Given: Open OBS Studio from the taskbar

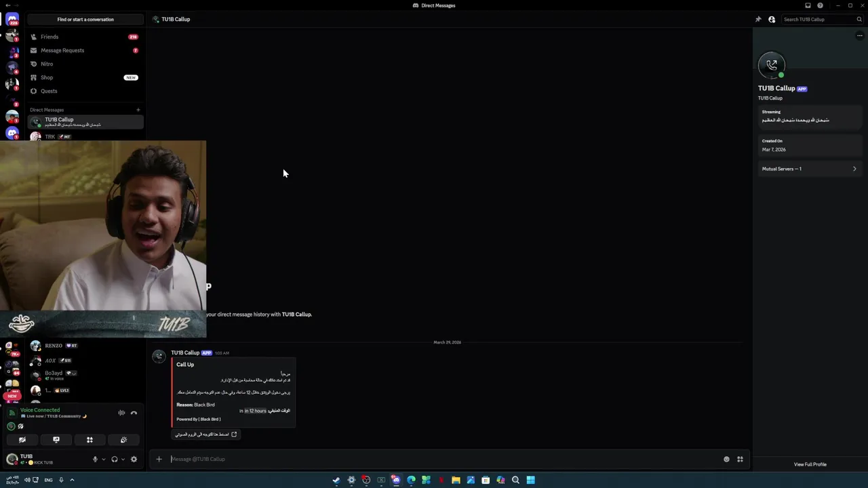Looking at the screenshot, I should tap(366, 480).
